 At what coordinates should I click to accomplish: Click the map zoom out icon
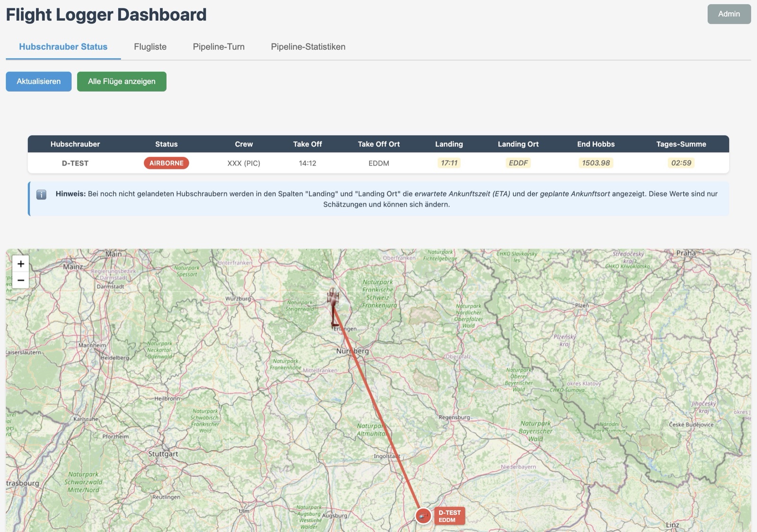pos(20,280)
